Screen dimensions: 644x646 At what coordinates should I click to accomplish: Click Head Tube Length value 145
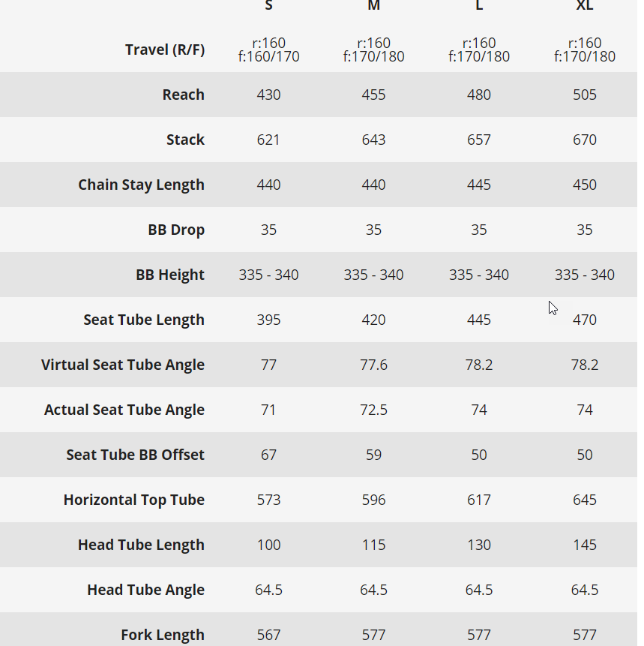pyautogui.click(x=584, y=545)
